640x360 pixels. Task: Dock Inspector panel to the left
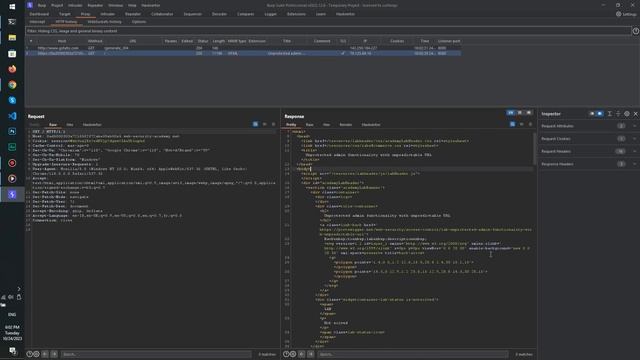pos(592,114)
